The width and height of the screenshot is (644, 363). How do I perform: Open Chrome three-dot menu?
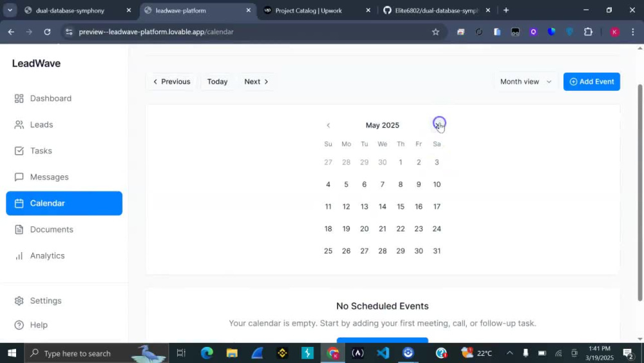[632, 32]
